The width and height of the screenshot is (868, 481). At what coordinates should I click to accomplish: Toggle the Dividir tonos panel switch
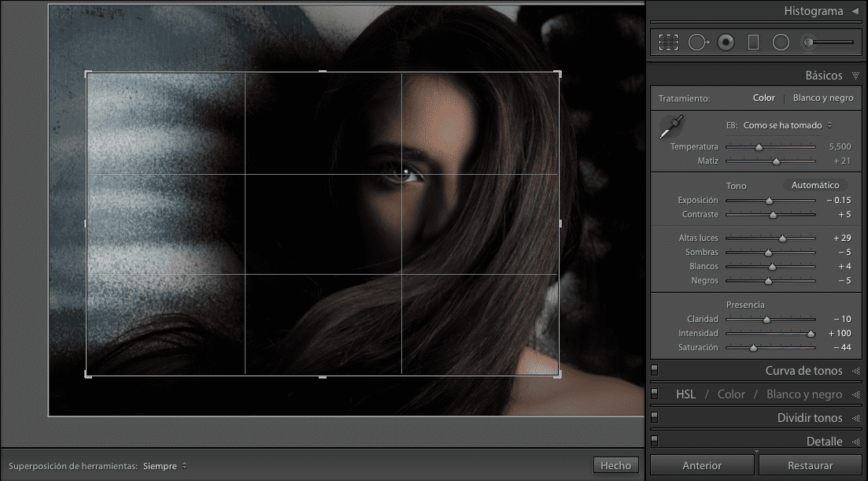pyautogui.click(x=654, y=418)
